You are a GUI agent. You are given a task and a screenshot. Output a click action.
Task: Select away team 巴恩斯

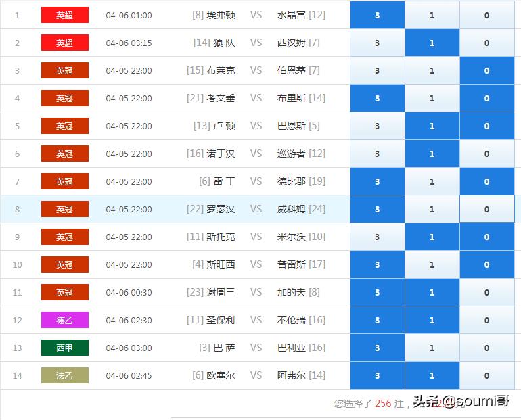click(x=291, y=126)
